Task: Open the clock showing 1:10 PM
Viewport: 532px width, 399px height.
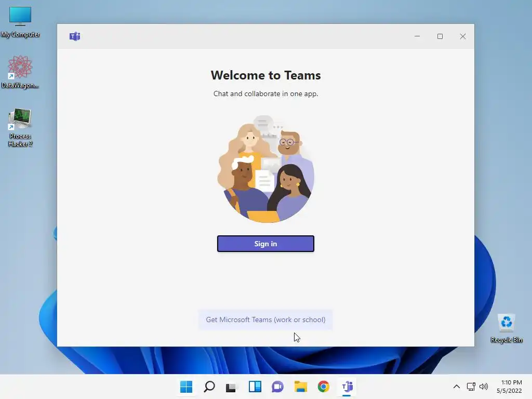Action: click(509, 387)
